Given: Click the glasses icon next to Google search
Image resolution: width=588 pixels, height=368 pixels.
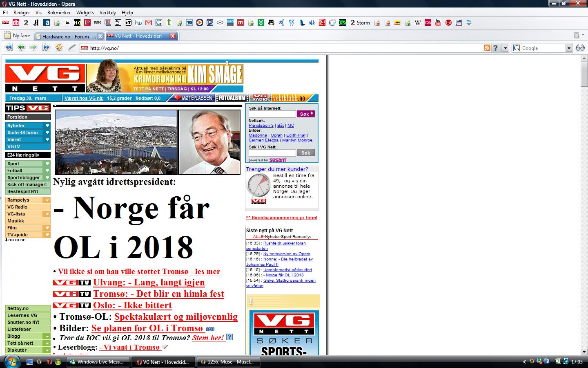Looking at the screenshot, I should (x=580, y=48).
